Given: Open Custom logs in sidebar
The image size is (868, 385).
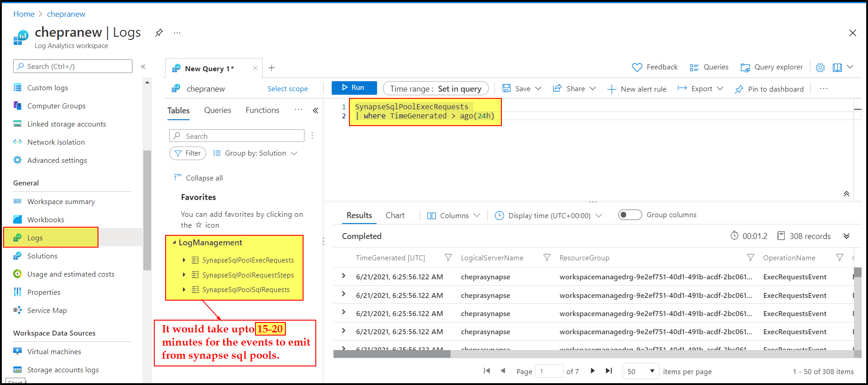Looking at the screenshot, I should tap(48, 88).
